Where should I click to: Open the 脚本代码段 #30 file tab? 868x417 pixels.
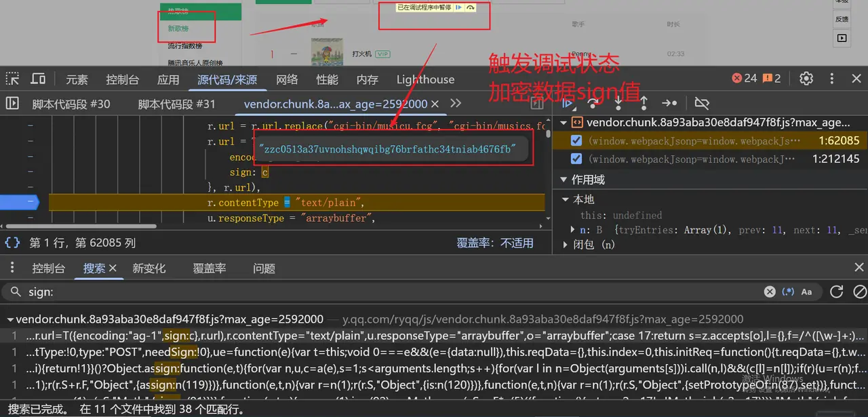pyautogui.click(x=71, y=104)
